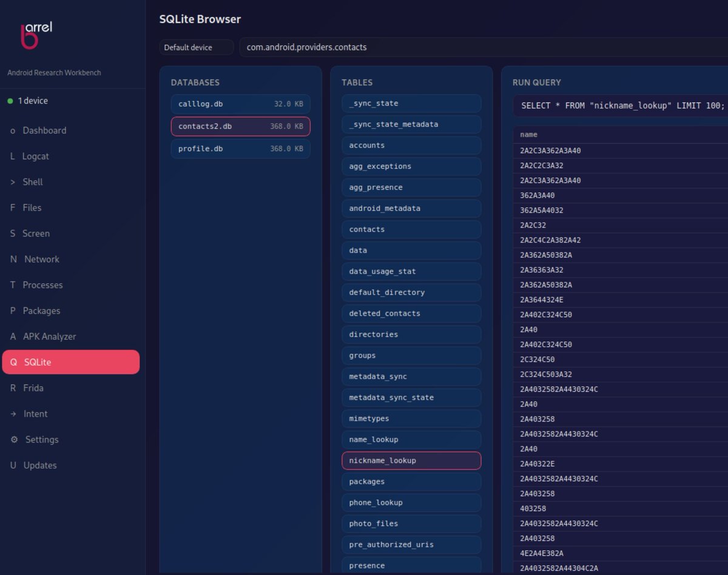Open the directories table
The width and height of the screenshot is (728, 575).
(411, 334)
